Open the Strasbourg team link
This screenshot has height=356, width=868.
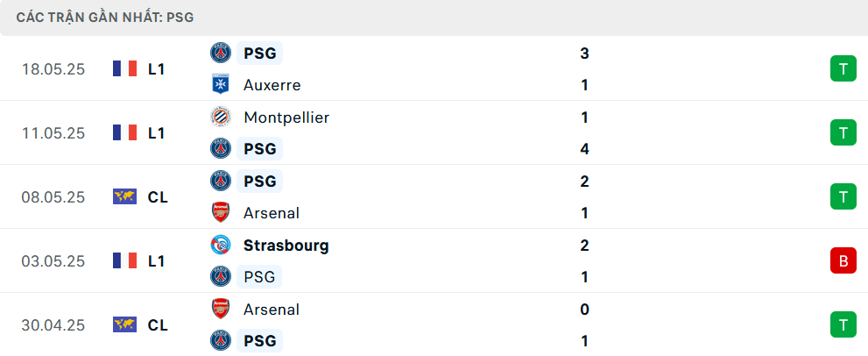click(x=286, y=246)
